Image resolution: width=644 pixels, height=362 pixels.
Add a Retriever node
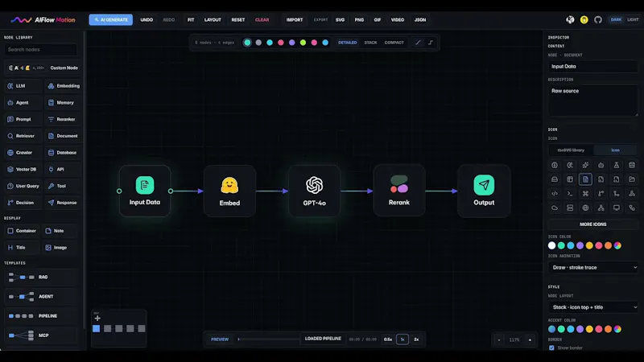click(23, 136)
